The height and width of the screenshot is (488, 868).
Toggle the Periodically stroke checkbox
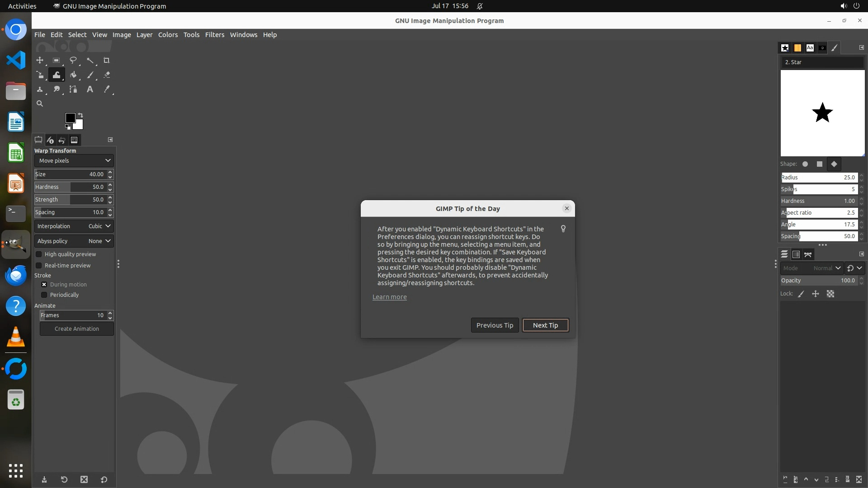click(x=44, y=295)
